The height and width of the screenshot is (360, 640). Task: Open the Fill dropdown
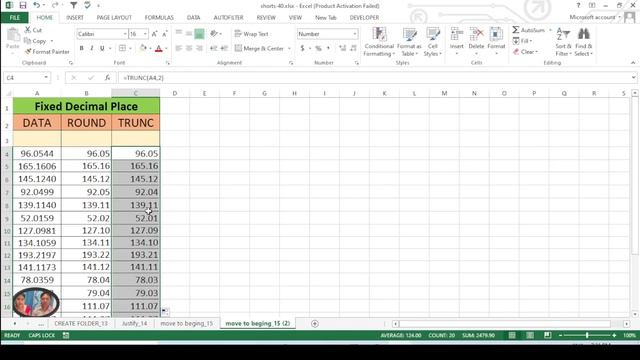pos(522,41)
